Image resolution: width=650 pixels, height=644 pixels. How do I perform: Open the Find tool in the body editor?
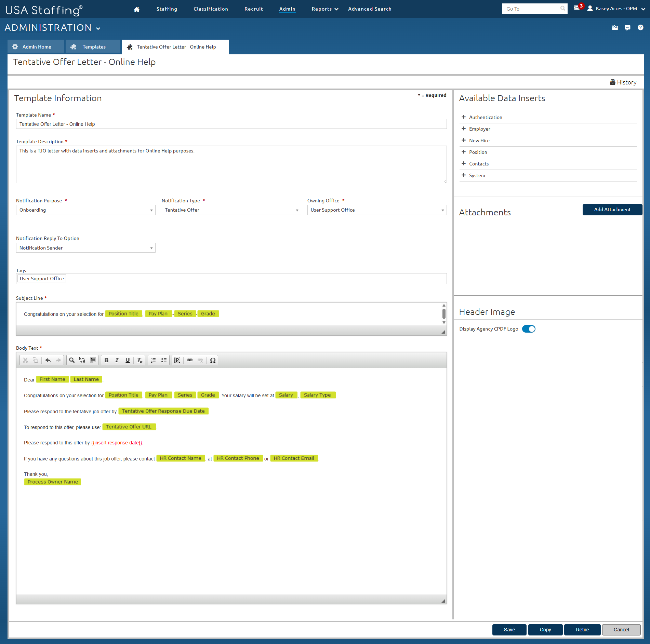(x=71, y=360)
